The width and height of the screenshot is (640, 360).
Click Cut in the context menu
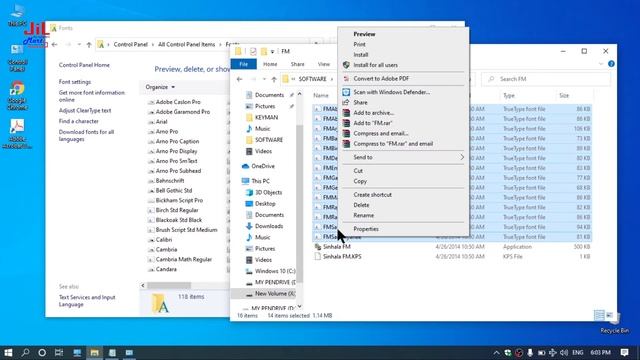(x=358, y=171)
